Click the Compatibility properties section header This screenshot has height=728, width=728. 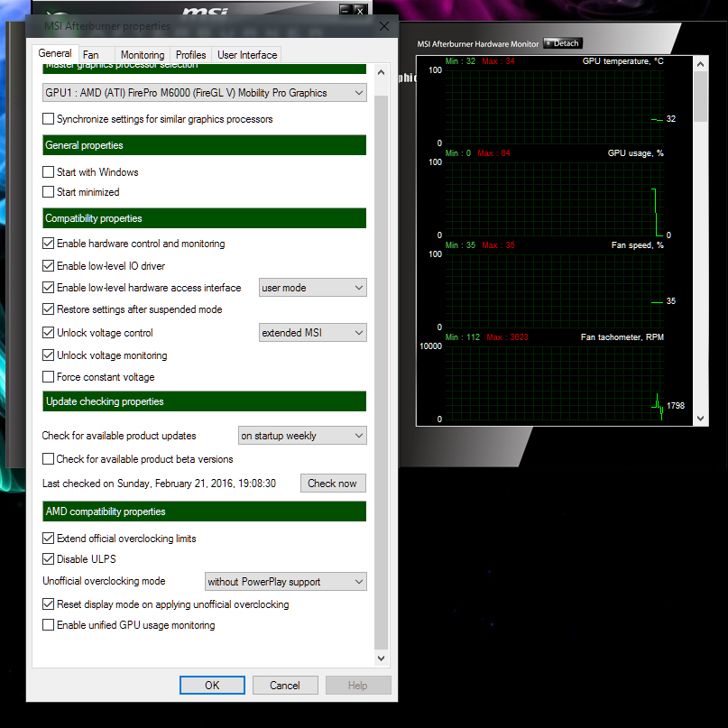click(204, 218)
